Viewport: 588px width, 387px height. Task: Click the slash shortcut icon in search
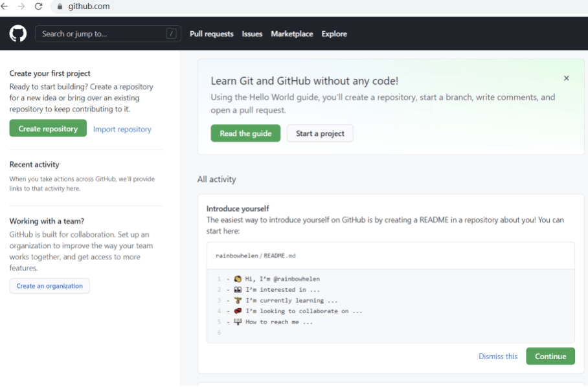[x=171, y=34]
